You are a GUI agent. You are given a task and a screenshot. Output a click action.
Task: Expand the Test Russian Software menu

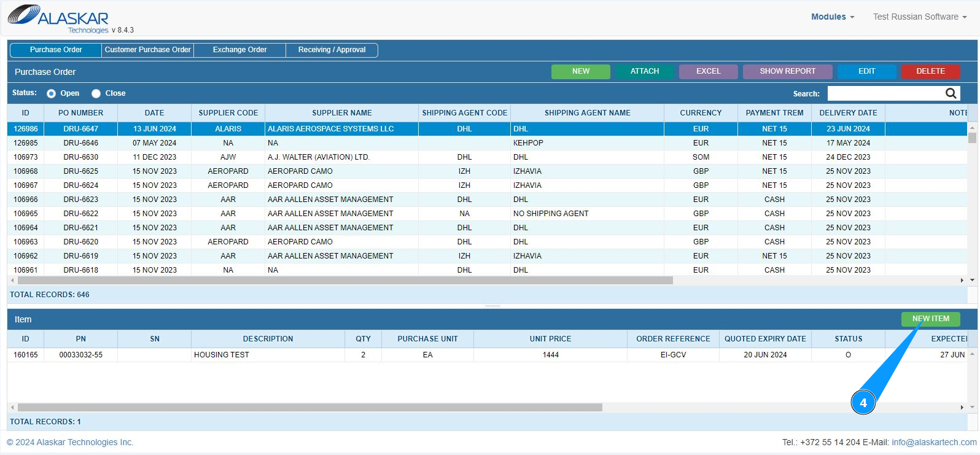coord(919,17)
